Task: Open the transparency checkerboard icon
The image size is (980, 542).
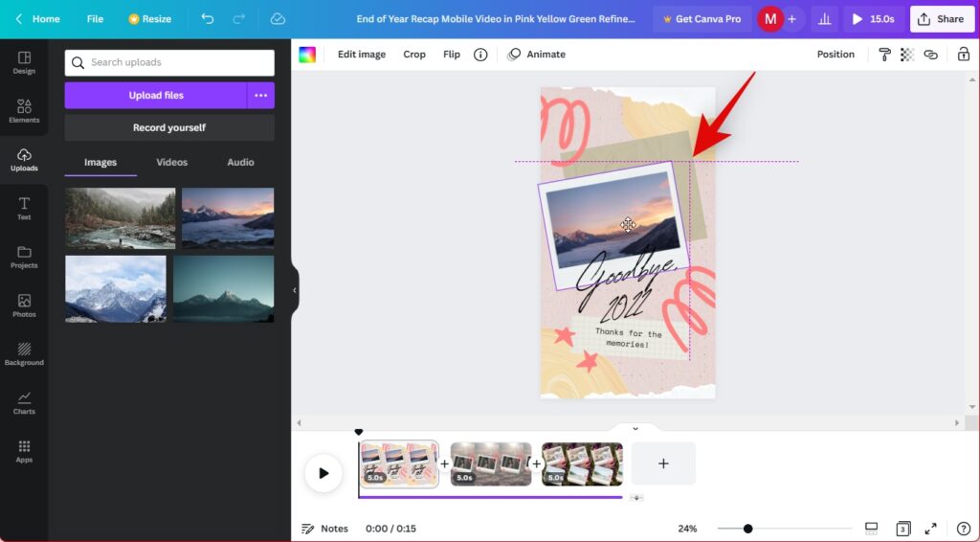Action: (x=907, y=55)
